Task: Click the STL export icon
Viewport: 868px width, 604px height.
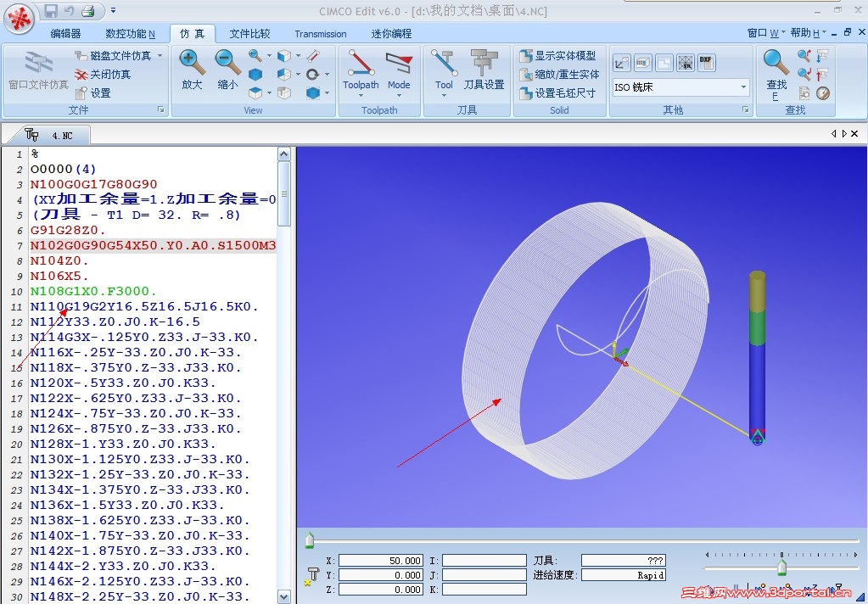Action: [x=686, y=63]
